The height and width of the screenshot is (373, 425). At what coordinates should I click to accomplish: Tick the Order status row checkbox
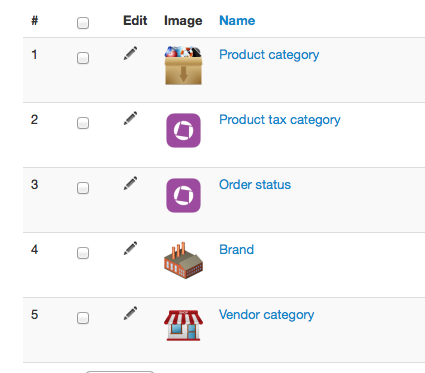tap(83, 188)
